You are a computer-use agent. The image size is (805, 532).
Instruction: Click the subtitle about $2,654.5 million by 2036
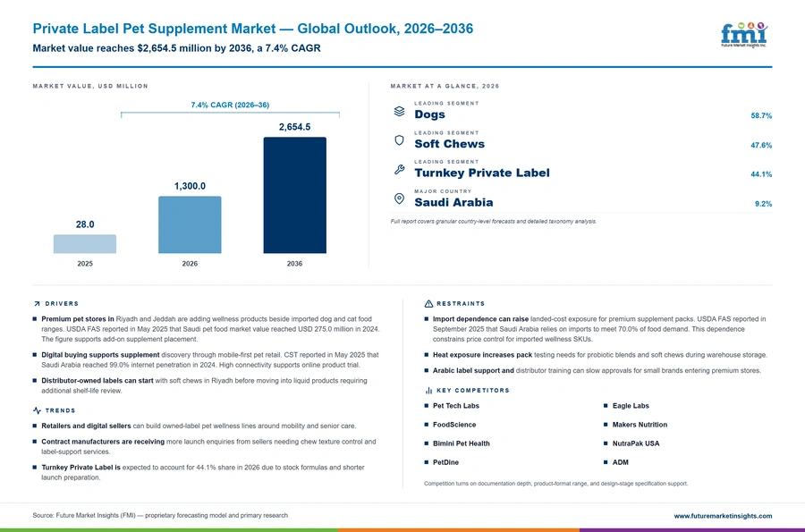pos(176,48)
